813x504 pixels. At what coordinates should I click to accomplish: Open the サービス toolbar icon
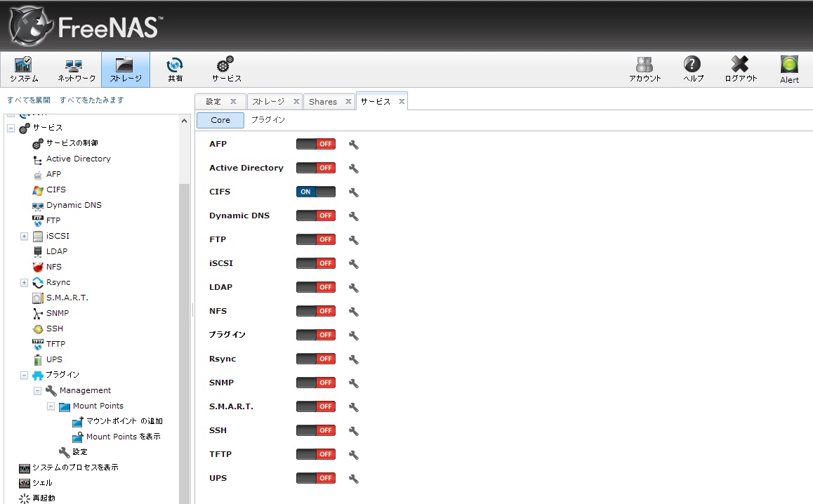click(226, 69)
